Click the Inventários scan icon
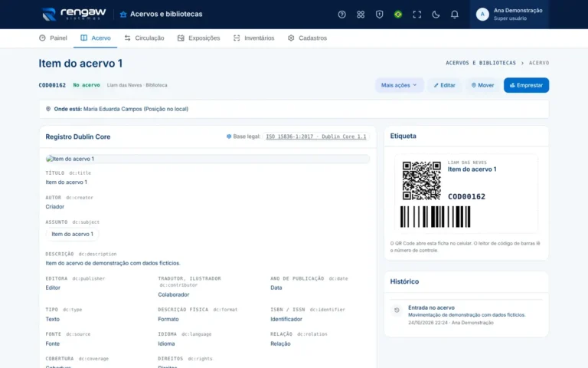588x368 pixels. pyautogui.click(x=237, y=38)
